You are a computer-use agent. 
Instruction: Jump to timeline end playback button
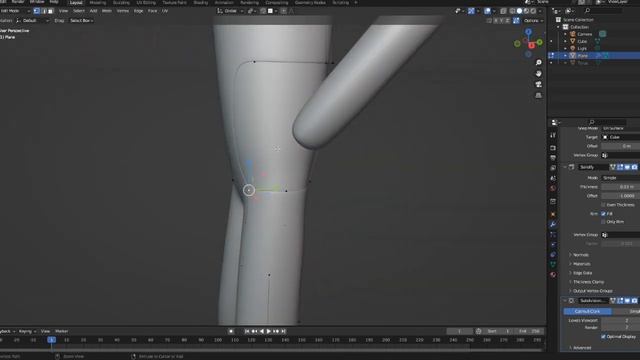pyautogui.click(x=283, y=331)
